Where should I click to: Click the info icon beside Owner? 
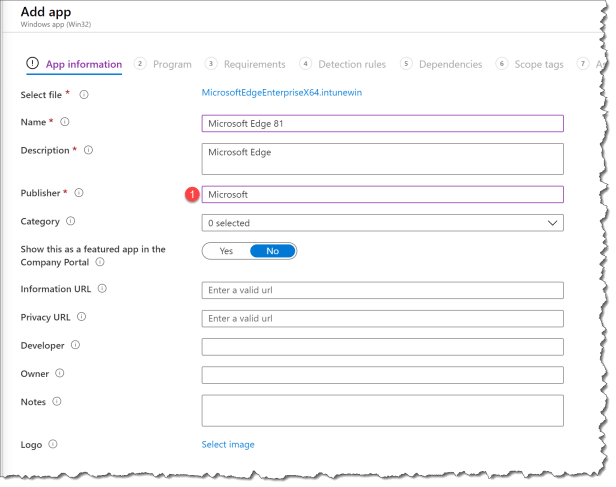click(x=60, y=373)
